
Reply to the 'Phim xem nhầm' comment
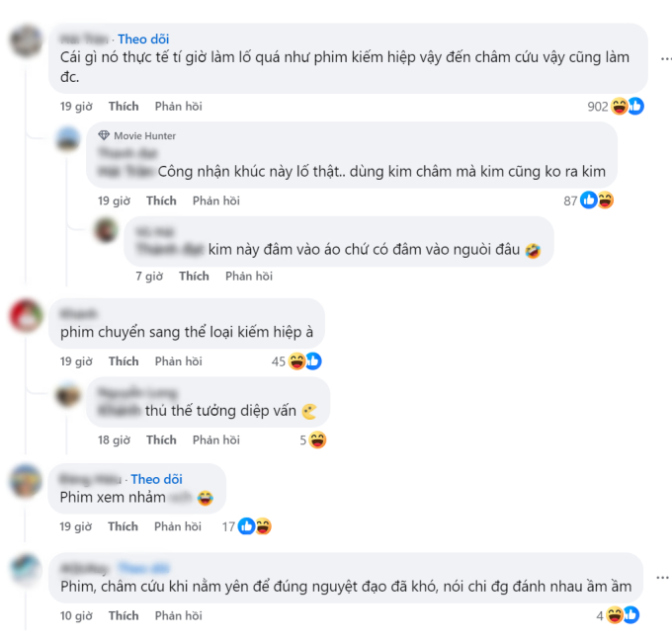178,526
